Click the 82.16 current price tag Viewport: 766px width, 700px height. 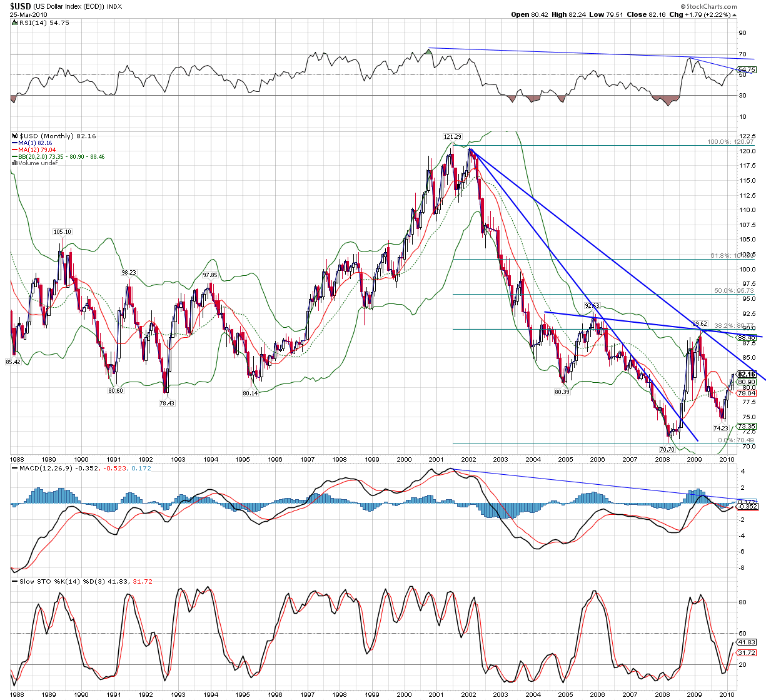(x=747, y=374)
